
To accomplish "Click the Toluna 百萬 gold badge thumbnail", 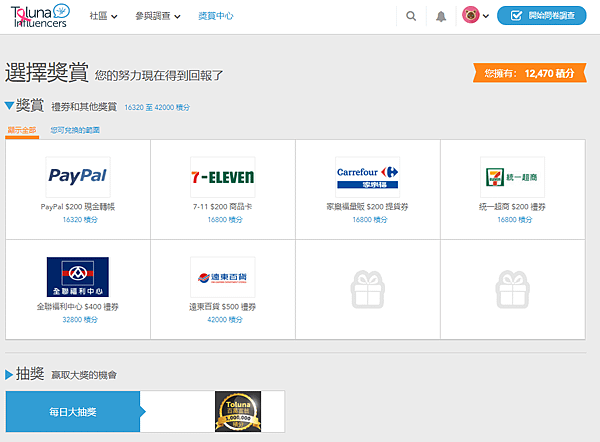I will tap(238, 411).
